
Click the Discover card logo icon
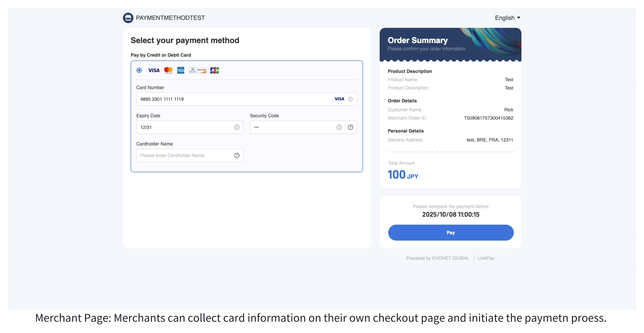[x=202, y=70]
